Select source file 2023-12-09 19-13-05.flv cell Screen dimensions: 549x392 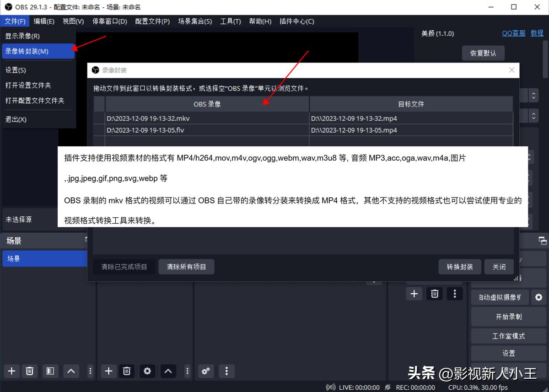point(207,130)
